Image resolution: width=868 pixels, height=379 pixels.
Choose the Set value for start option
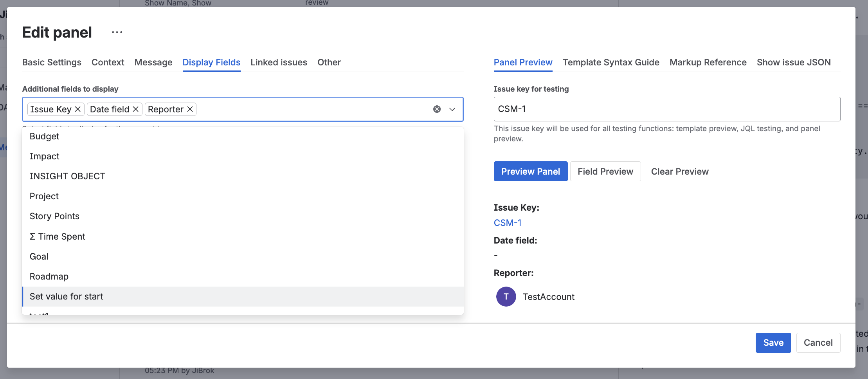click(66, 296)
